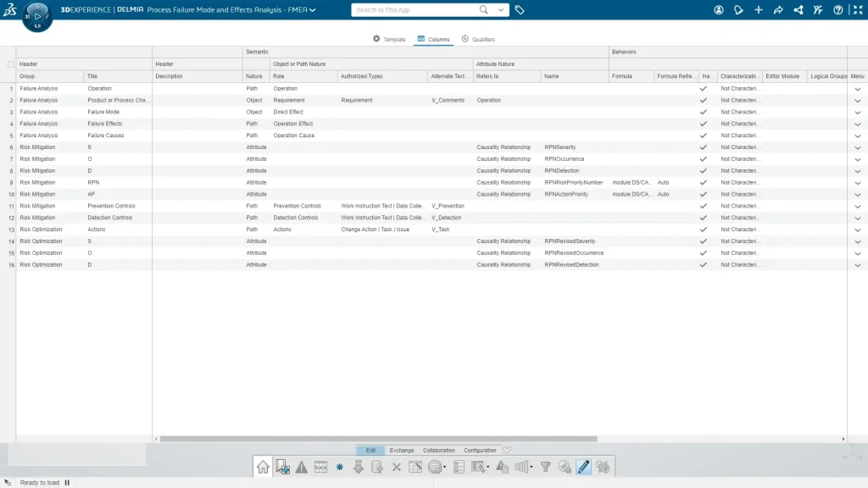The image size is (868, 488).
Task: Click the pencil edit icon in the toolbar
Action: coord(583,467)
